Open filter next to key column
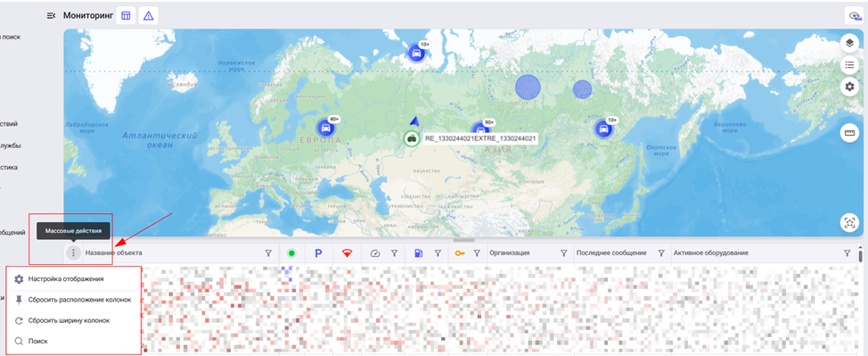The height and width of the screenshot is (356, 868). tap(477, 253)
